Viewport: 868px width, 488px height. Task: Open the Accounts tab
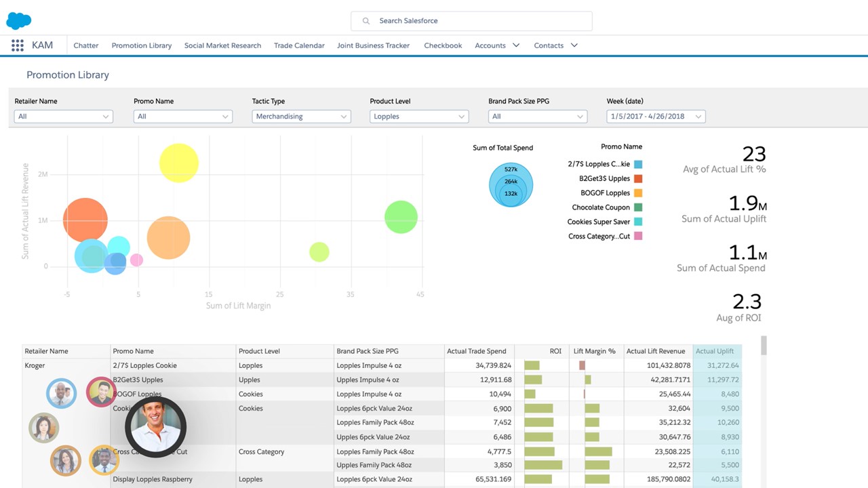(x=490, y=45)
